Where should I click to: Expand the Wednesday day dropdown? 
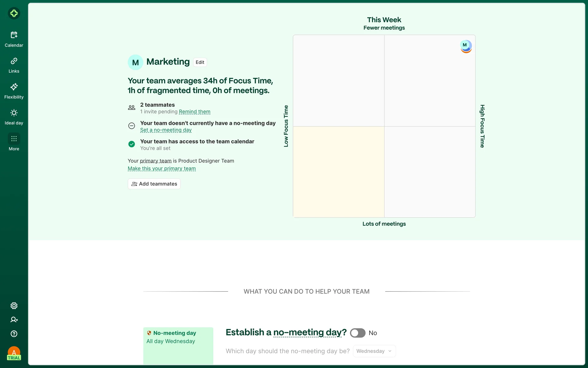tap(374, 351)
